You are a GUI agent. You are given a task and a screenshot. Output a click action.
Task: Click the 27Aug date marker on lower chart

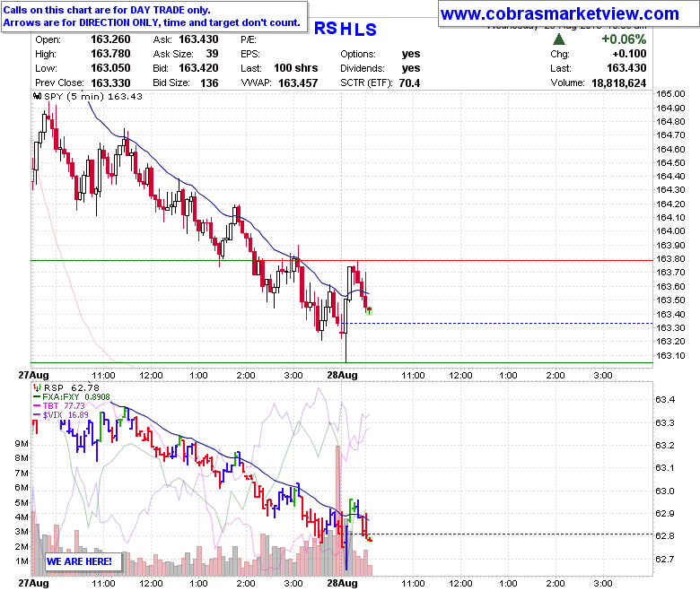[33, 584]
